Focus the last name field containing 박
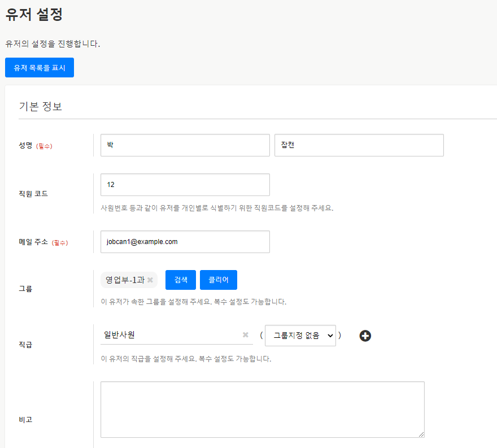This screenshot has height=448, width=497. pyautogui.click(x=185, y=145)
